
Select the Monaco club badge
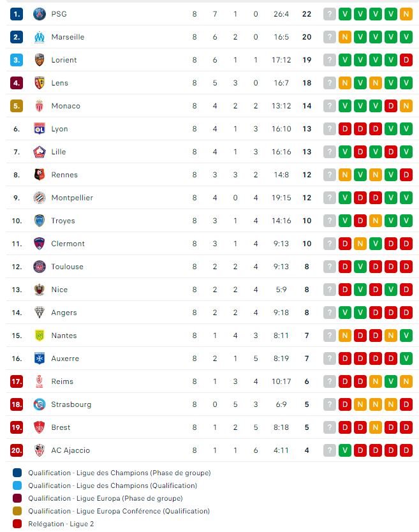point(40,106)
